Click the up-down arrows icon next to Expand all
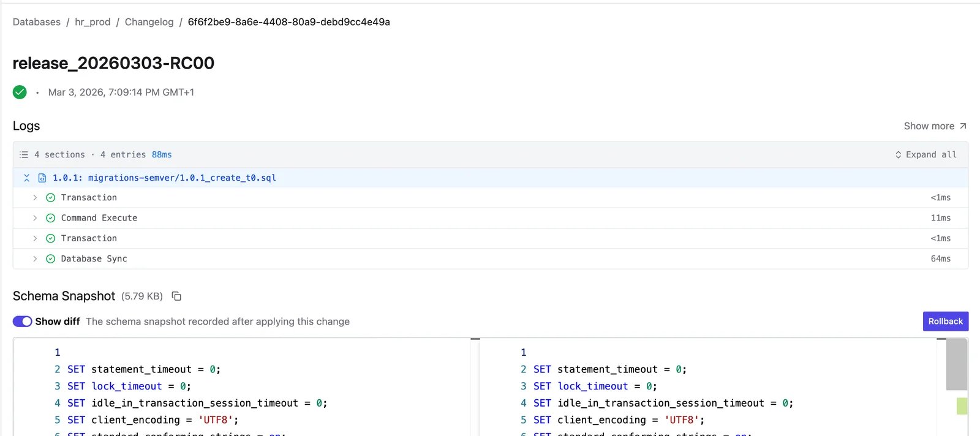This screenshot has width=980, height=436. [898, 155]
